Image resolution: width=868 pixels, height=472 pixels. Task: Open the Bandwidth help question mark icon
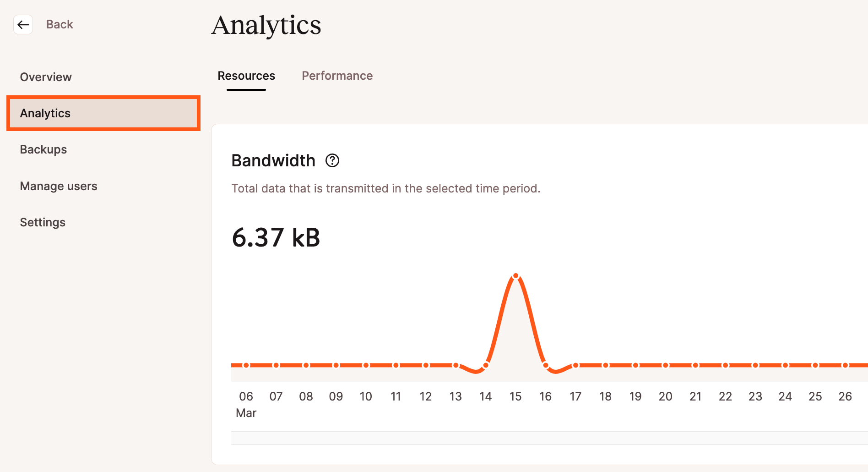coord(332,161)
